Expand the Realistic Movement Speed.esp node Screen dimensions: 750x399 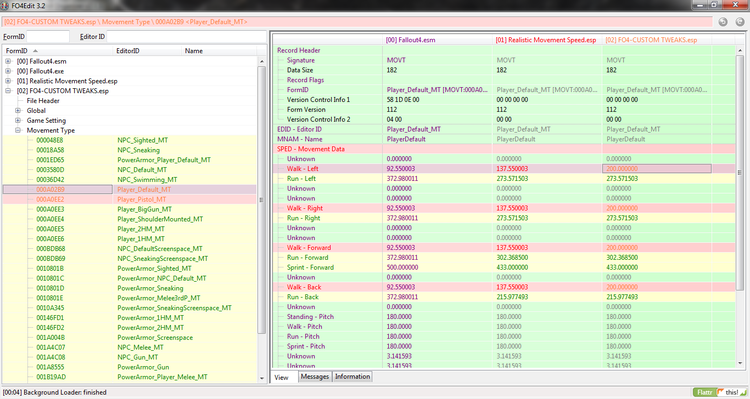8,81
